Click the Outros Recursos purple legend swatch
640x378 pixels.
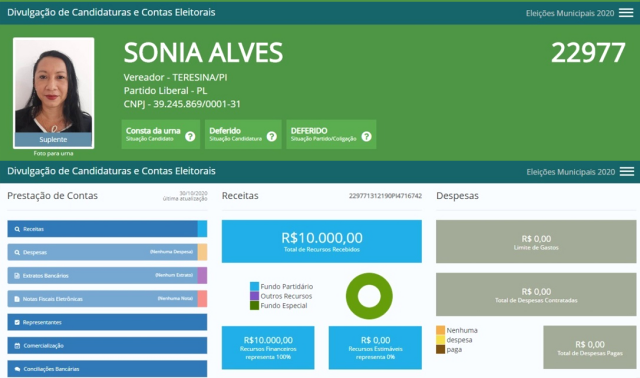254,296
